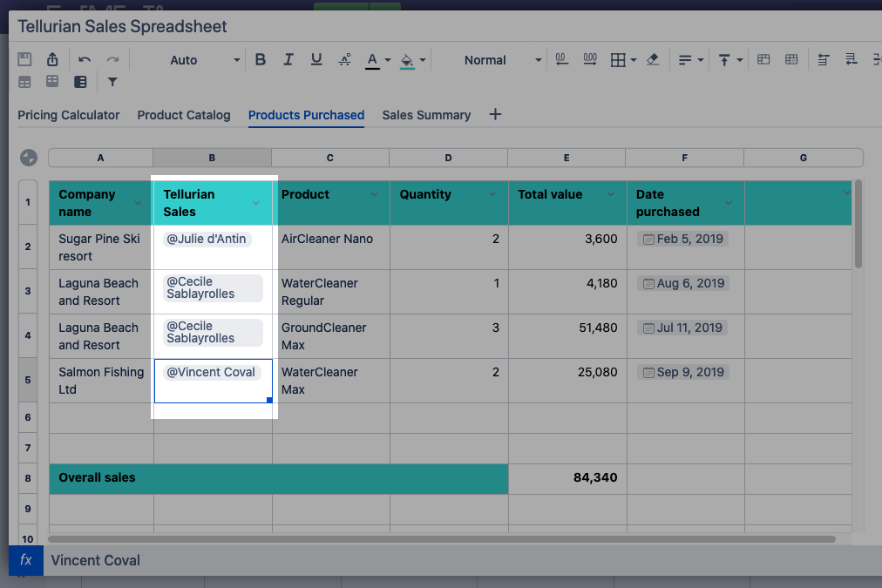882x588 pixels.
Task: Add a new sheet with the plus button
Action: click(x=495, y=114)
